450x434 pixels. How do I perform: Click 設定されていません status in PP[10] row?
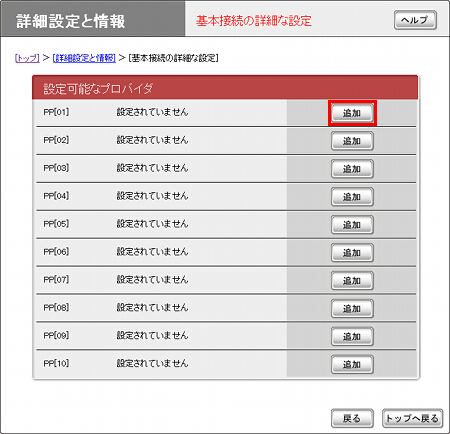point(152,363)
